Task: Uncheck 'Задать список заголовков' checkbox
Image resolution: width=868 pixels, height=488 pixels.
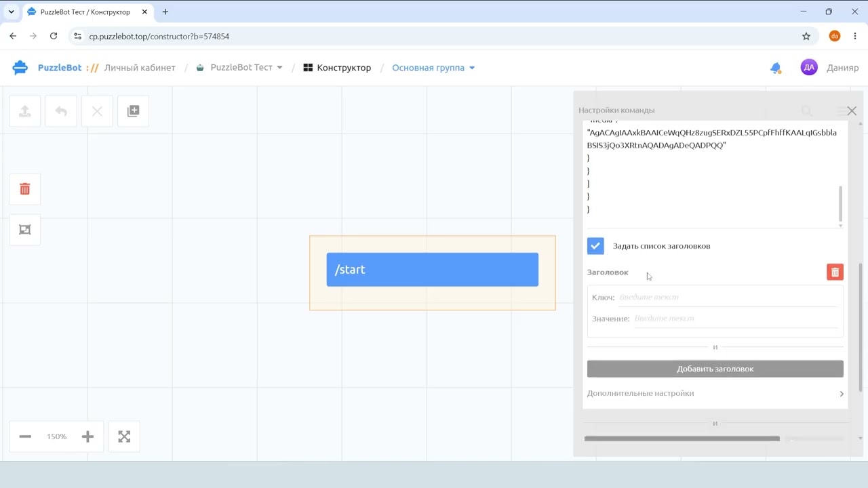Action: [595, 246]
